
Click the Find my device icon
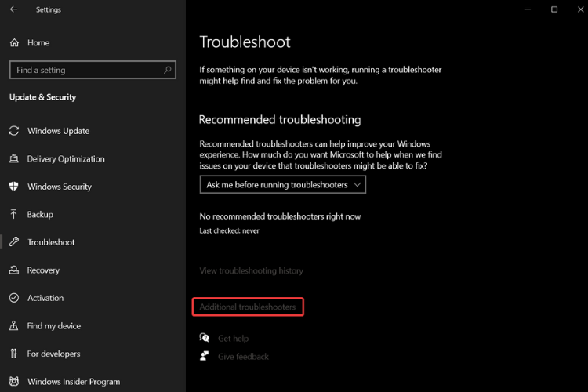coord(13,325)
